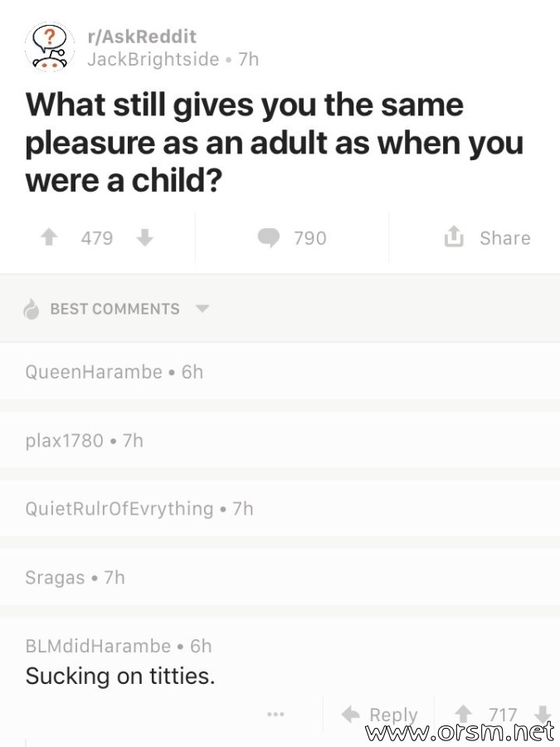Open the three-dot comment options menu
This screenshot has width=560, height=747.
(275, 714)
